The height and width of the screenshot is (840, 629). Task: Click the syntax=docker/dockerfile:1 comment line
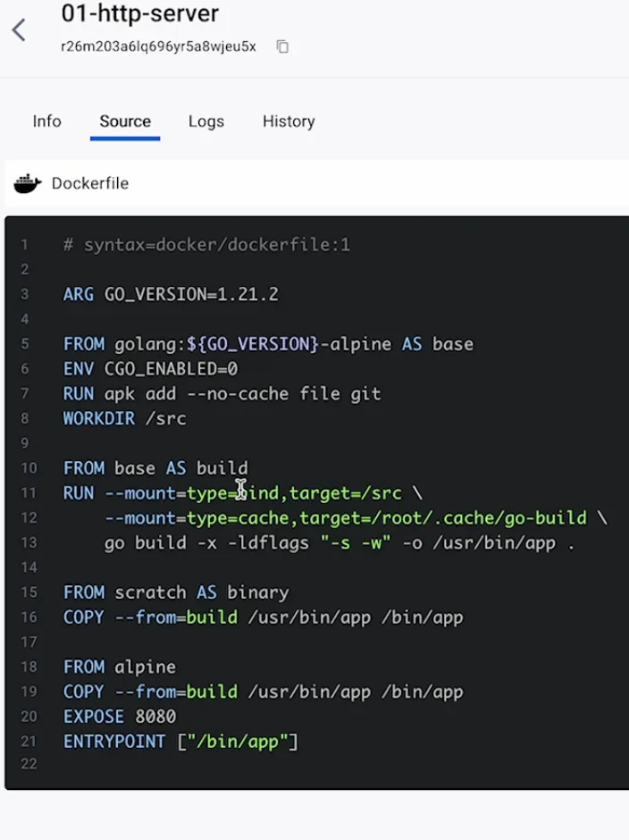click(x=206, y=245)
